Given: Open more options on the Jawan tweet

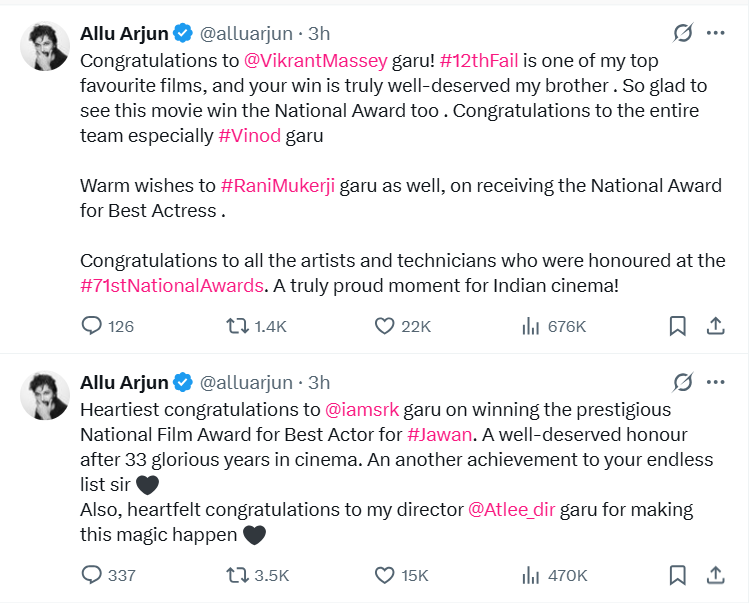Looking at the screenshot, I should [716, 382].
